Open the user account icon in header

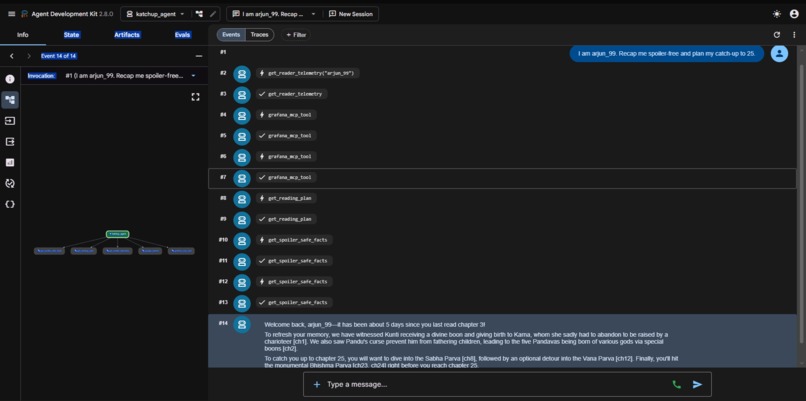[794, 14]
